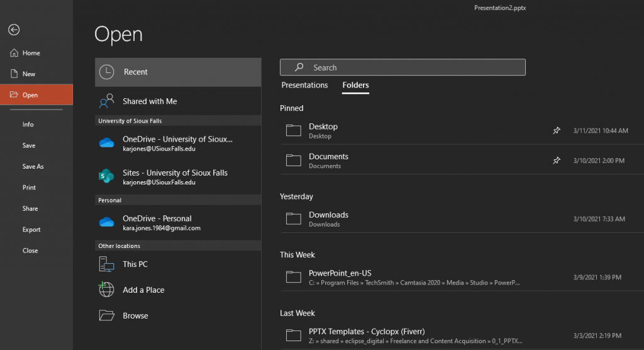Open Shared with Me label
Viewport: 644px width, 350px height.
click(x=150, y=101)
